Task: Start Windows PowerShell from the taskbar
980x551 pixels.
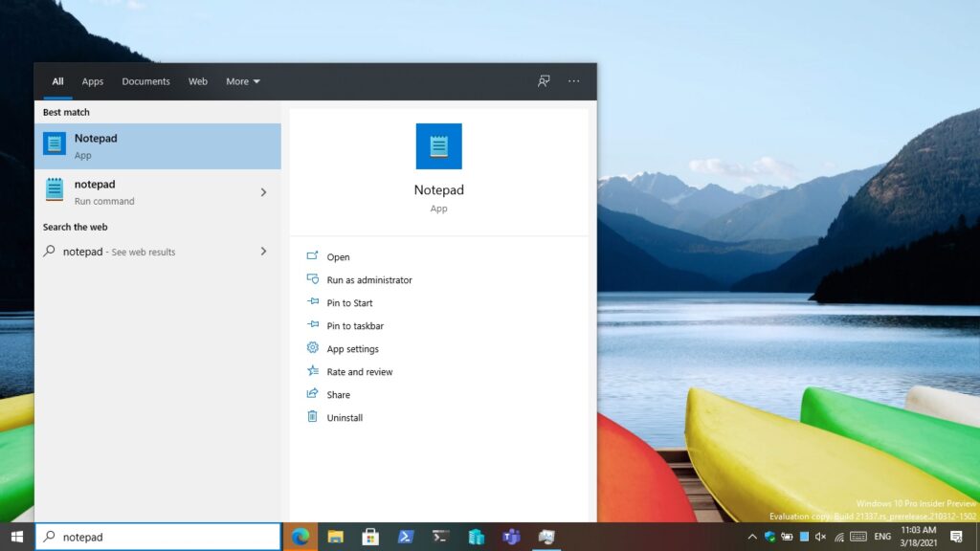Action: [x=405, y=536]
